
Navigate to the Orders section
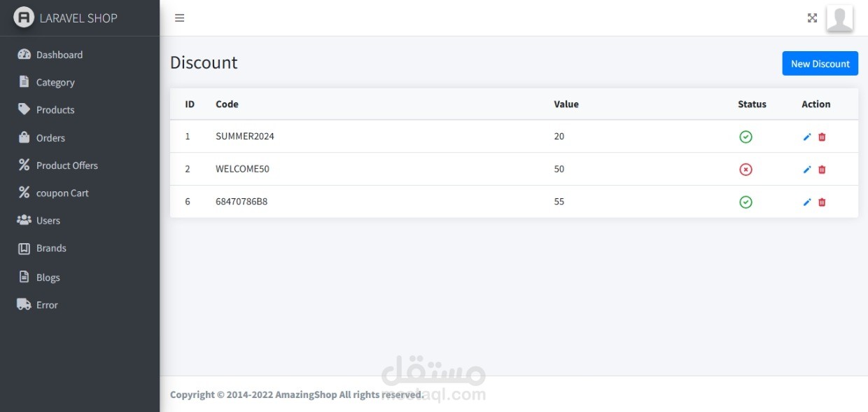[50, 138]
